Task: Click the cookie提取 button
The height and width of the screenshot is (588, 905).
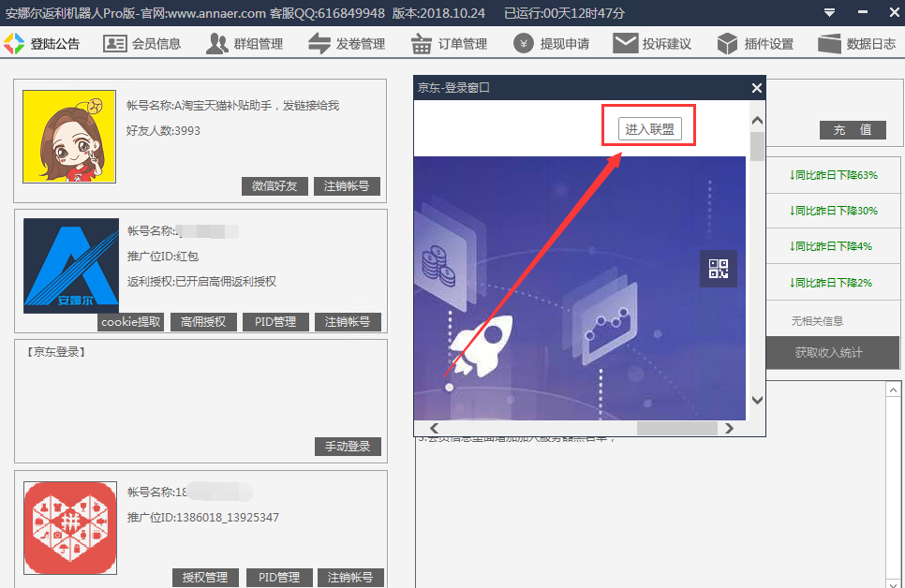Action: [131, 322]
